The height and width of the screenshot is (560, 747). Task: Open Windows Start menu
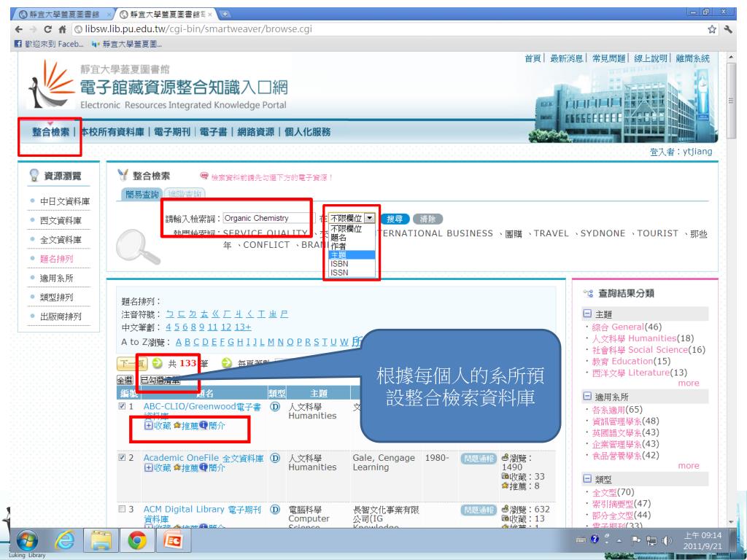[27, 540]
